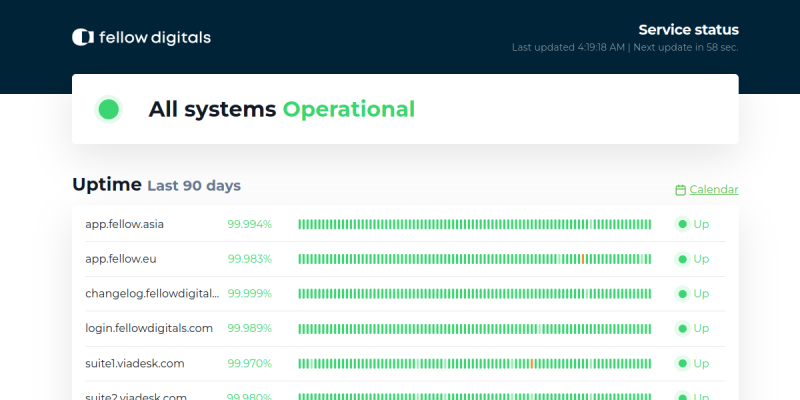Click the 99.970% uptime value

pos(249,363)
